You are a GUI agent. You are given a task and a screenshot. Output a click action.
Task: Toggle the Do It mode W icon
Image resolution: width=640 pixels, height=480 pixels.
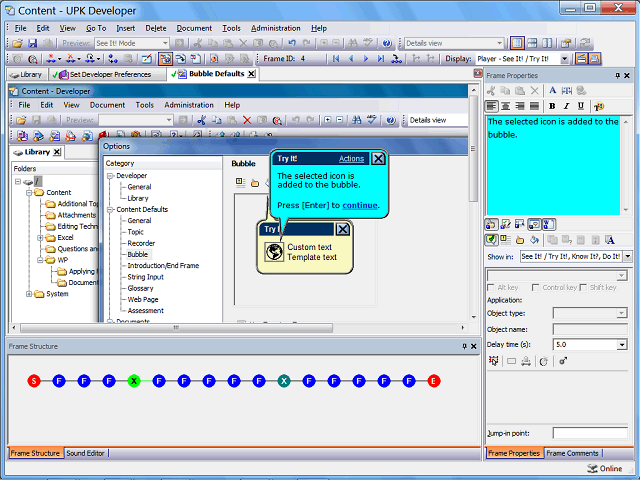548,224
